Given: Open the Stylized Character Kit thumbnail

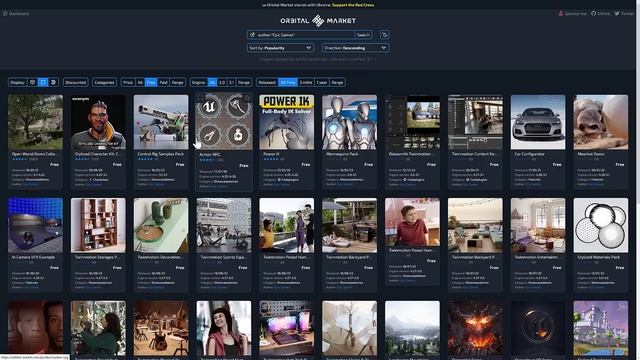Looking at the screenshot, I should (98, 122).
